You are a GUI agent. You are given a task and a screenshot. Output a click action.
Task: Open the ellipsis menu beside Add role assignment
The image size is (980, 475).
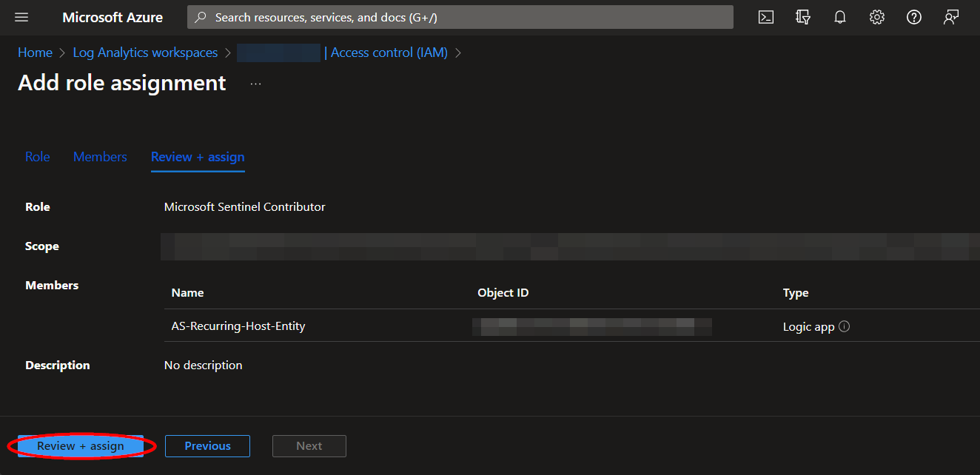coord(255,84)
